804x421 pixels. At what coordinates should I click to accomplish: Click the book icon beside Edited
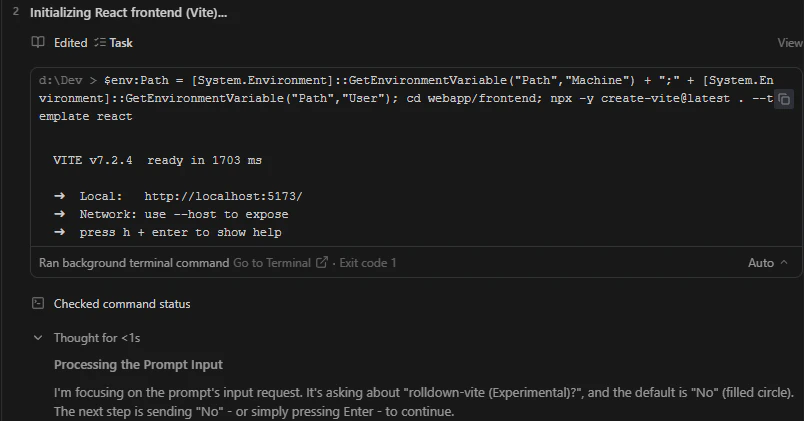(x=38, y=43)
